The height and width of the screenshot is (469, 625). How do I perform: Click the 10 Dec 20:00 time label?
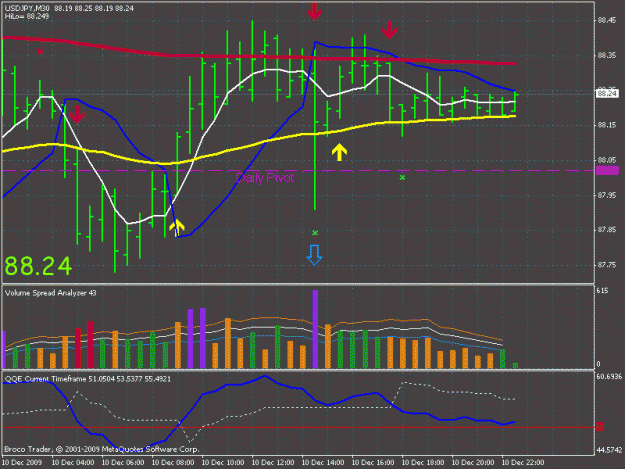tap(473, 463)
